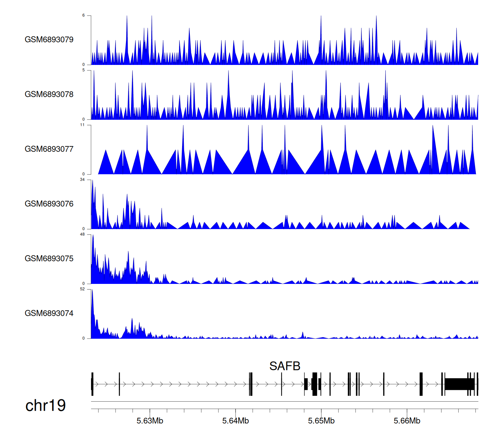Click the 5.65Mb axis position label
The image size is (504, 444).
321,421
